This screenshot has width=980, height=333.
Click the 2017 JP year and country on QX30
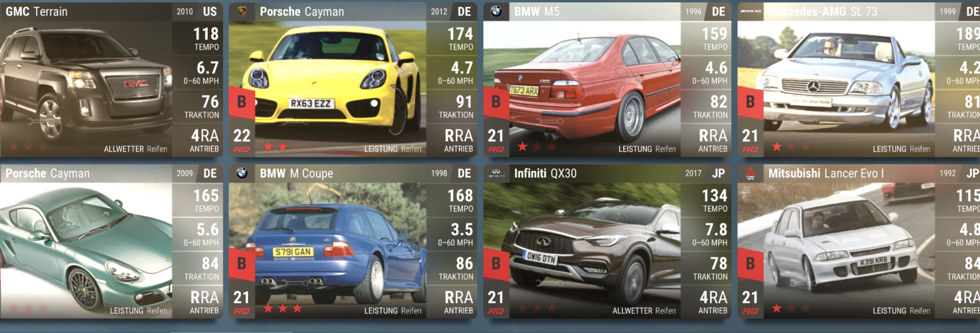(x=705, y=173)
